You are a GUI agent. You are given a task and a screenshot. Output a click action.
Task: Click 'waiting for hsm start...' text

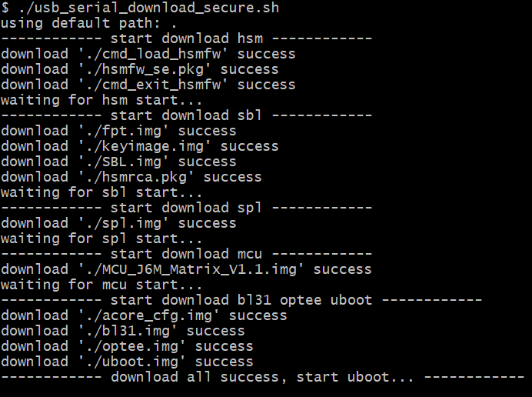pyautogui.click(x=101, y=100)
